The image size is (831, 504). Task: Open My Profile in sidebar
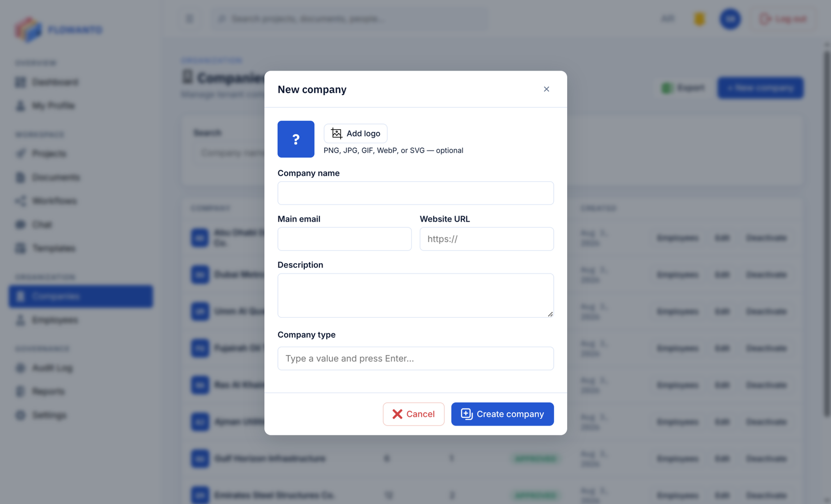[81, 106]
